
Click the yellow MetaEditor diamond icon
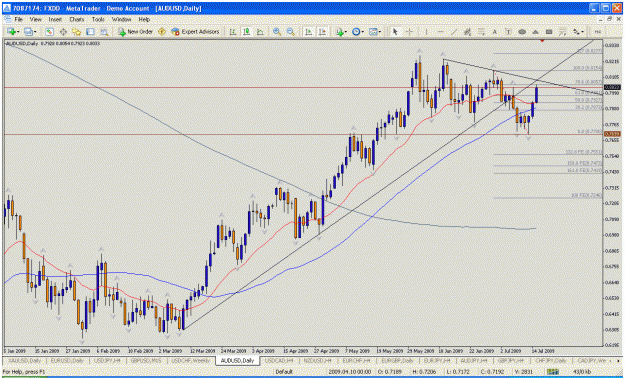(162, 32)
